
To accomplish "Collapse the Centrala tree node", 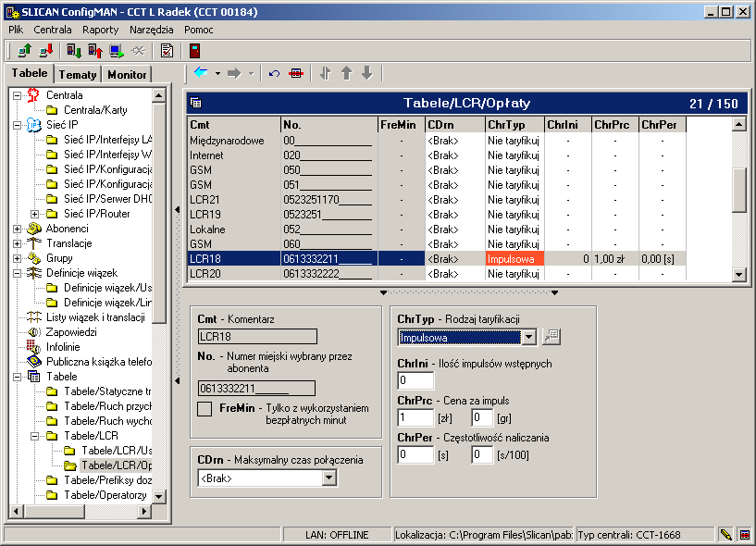I will pos(18,95).
